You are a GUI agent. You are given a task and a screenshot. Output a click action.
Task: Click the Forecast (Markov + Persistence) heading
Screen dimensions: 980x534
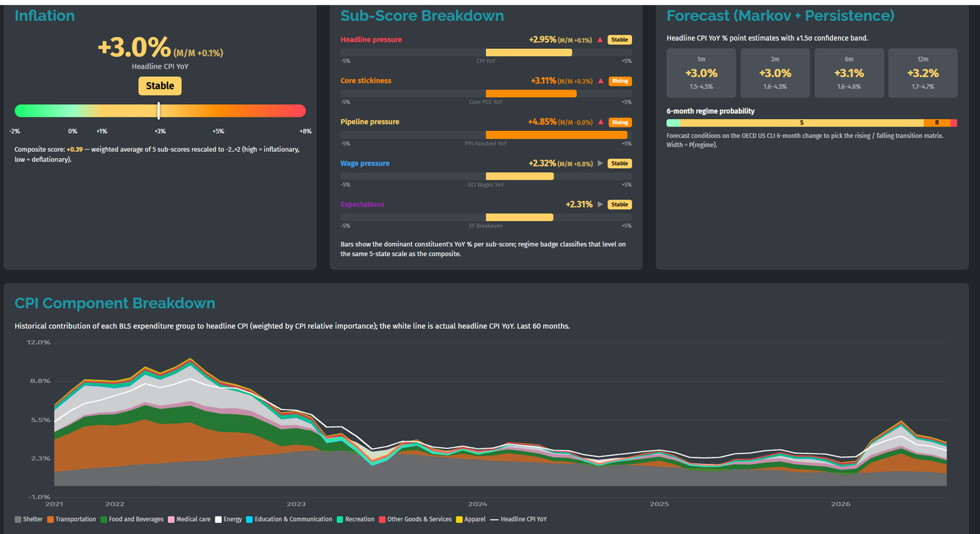click(x=780, y=15)
